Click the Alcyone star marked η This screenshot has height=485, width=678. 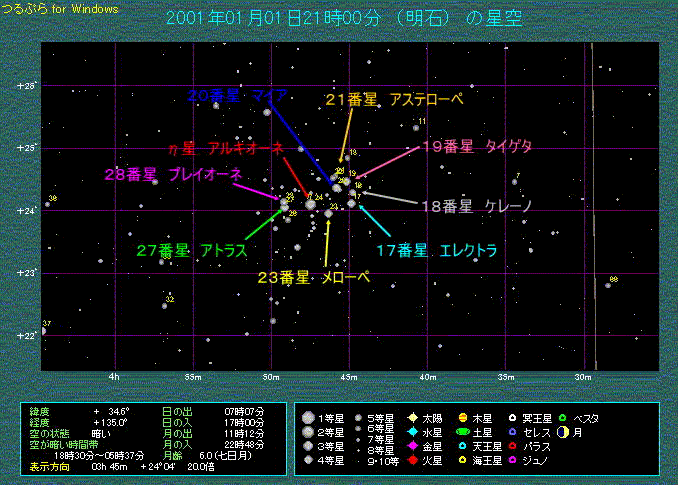point(310,204)
